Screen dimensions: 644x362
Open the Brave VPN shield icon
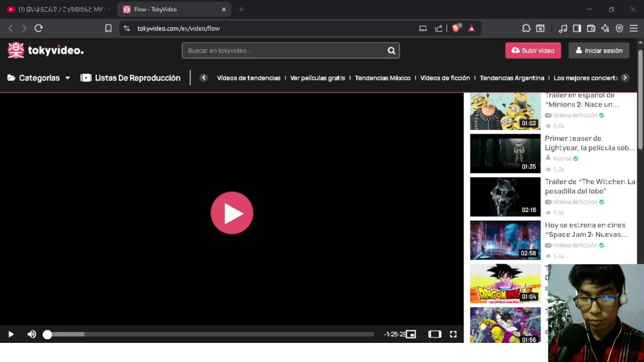[x=619, y=28]
